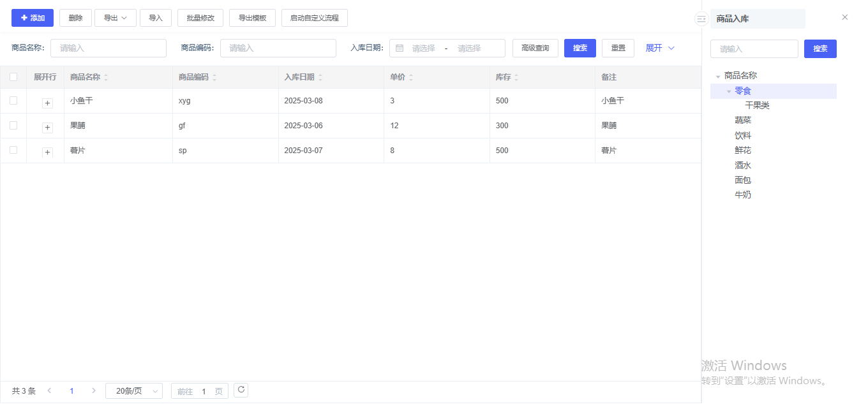
Task: Click the refresh icon in pagination bar
Action: pyautogui.click(x=241, y=390)
